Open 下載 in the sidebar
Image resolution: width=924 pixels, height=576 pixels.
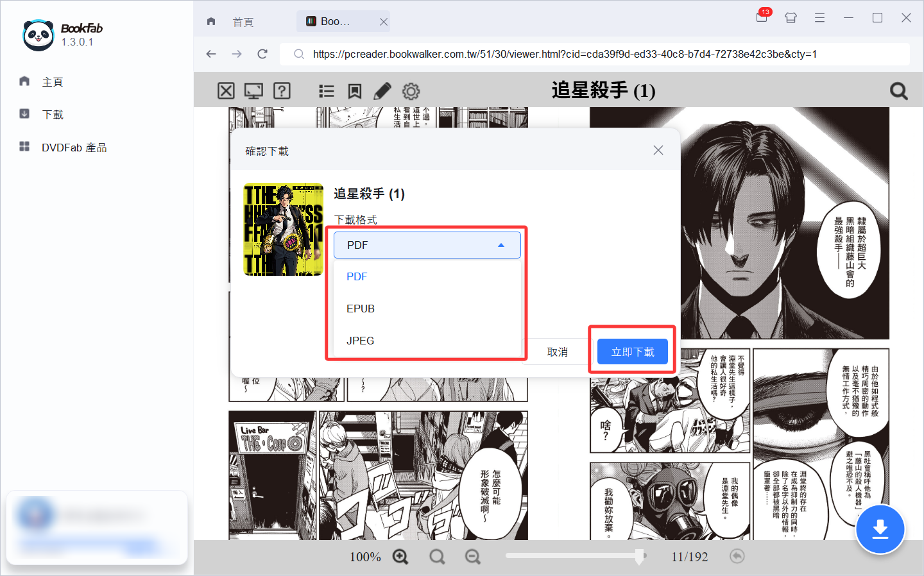pos(53,115)
